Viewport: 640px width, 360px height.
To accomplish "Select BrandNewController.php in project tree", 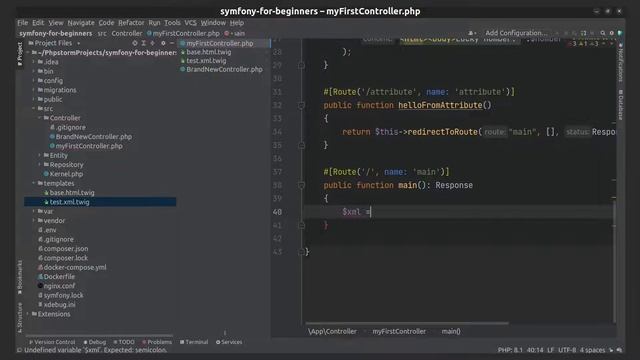I will [x=91, y=137].
